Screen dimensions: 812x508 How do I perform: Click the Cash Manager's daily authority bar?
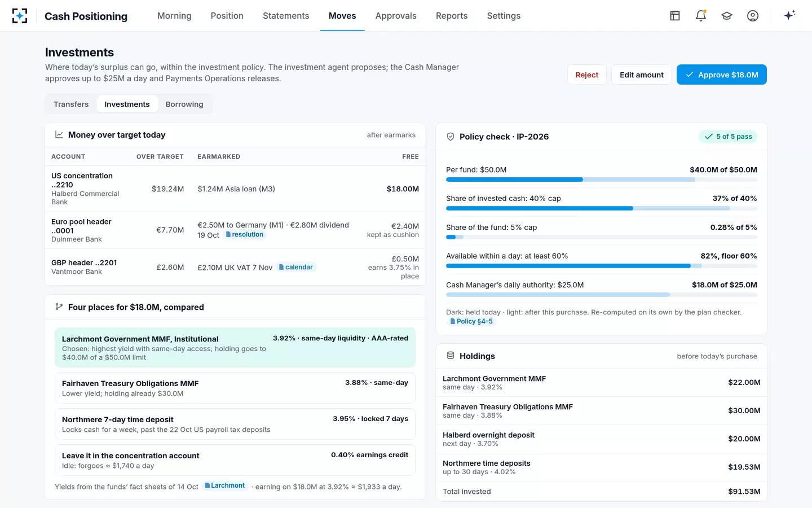coord(602,295)
